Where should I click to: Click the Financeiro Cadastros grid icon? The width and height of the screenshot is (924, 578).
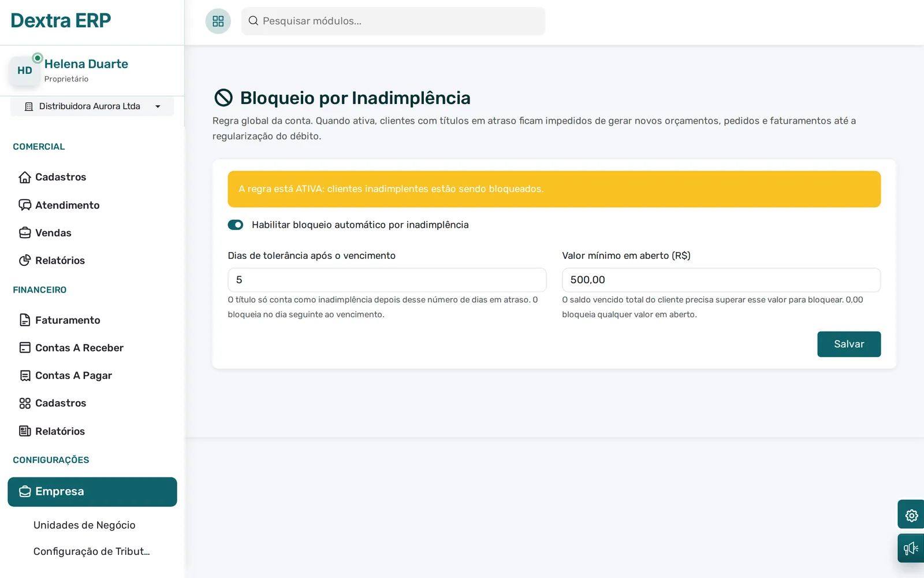[25, 403]
